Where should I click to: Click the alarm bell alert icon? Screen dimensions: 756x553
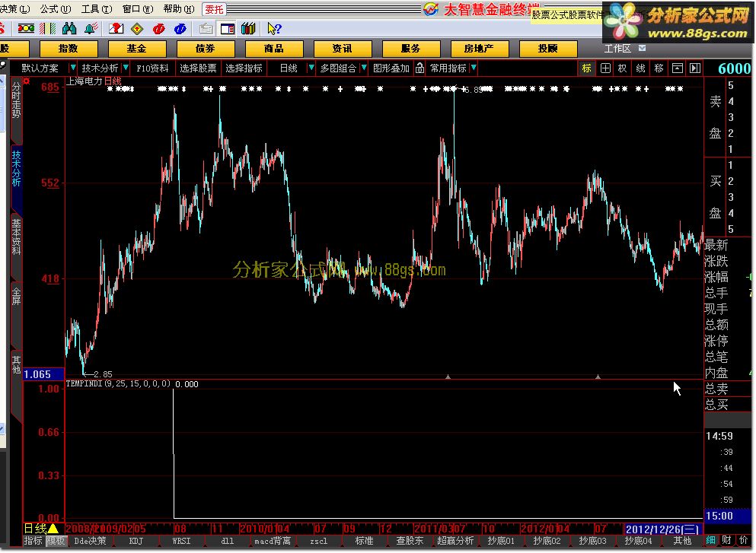pyautogui.click(x=91, y=29)
